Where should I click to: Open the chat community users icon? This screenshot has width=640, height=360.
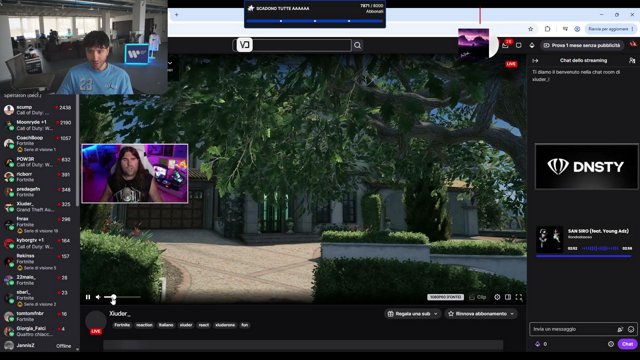pos(632,60)
